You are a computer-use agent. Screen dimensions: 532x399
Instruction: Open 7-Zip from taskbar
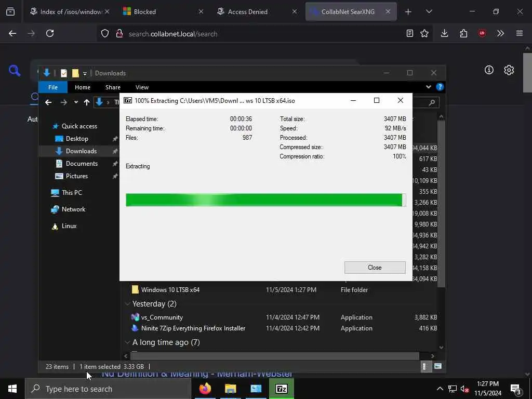click(x=282, y=389)
